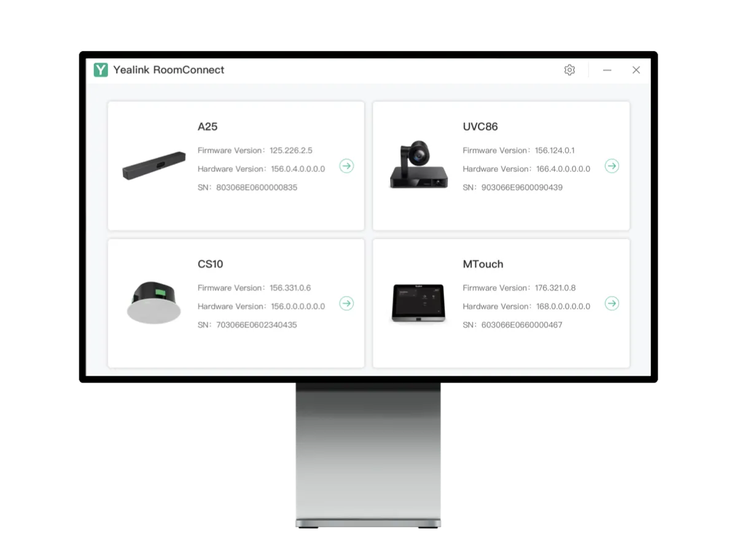The width and height of the screenshot is (737, 560).
Task: Open CS10 device details arrow
Action: (x=346, y=303)
